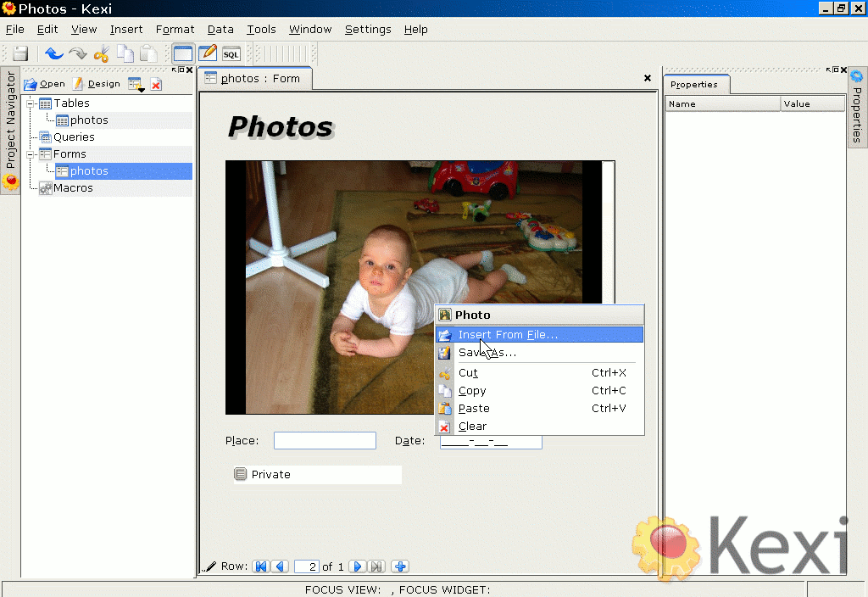Switch to Design view using the pencil icon
The width and height of the screenshot is (868, 597).
[207, 53]
